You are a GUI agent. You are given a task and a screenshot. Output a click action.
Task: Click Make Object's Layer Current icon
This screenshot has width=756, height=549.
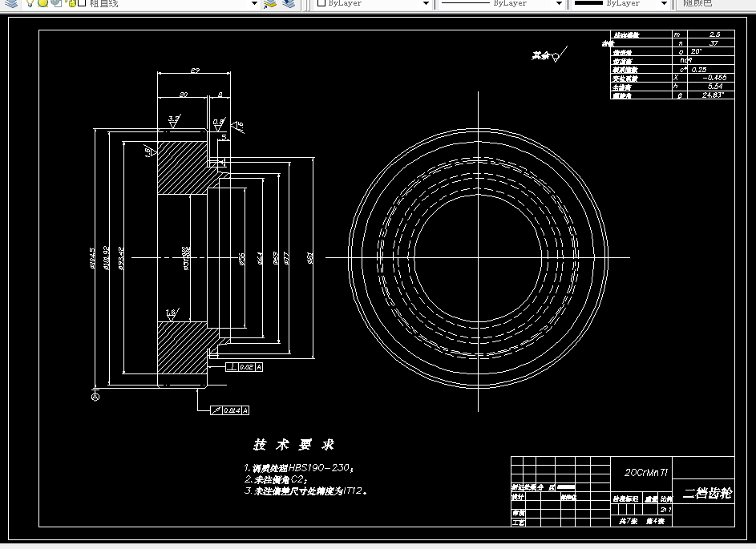pos(270,3)
